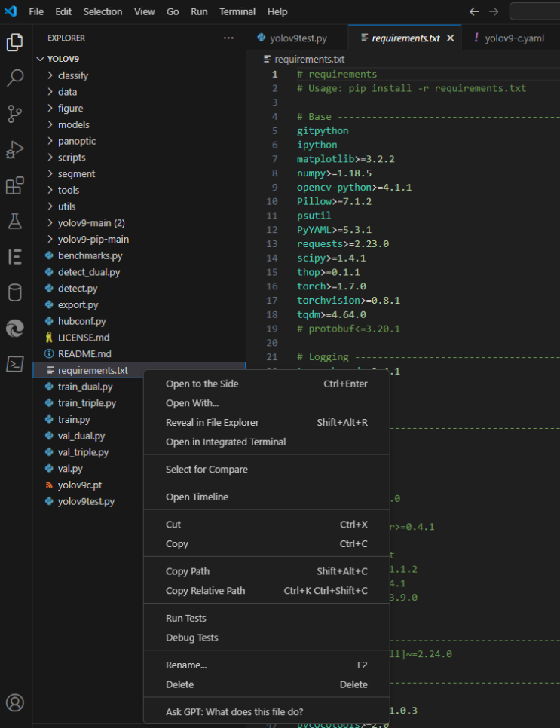Image resolution: width=560 pixels, height=728 pixels.
Task: Open Source Control view icon
Action: (x=15, y=114)
